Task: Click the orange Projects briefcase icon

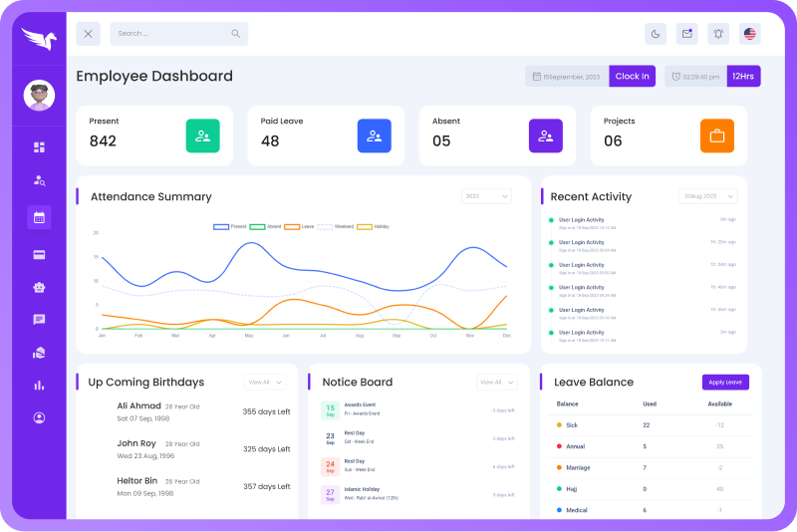Action: coord(716,135)
